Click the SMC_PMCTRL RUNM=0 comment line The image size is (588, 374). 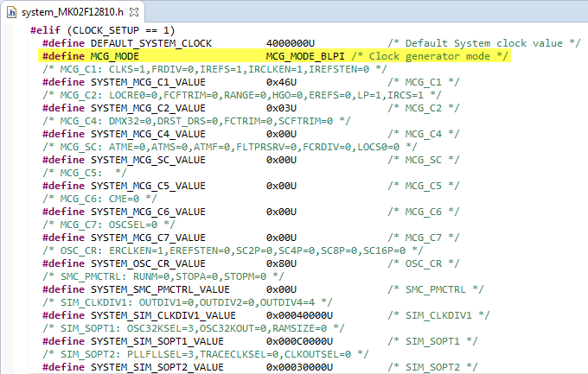[x=163, y=276]
